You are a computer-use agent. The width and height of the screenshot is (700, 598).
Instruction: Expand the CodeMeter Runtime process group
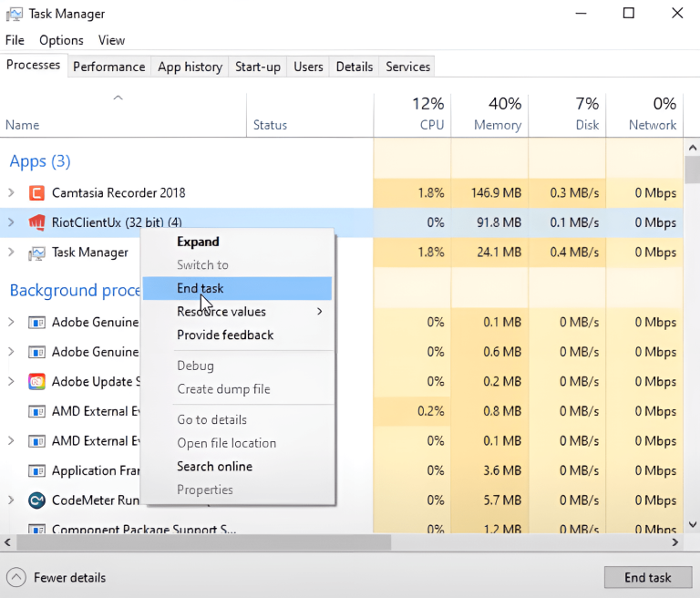click(11, 500)
